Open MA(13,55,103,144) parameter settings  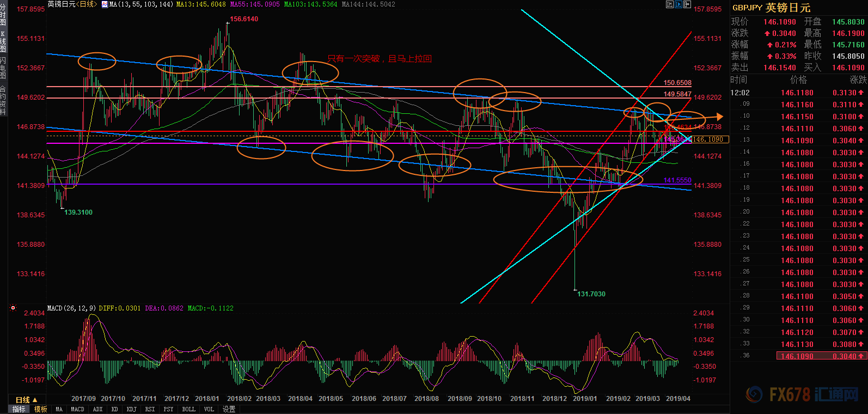click(141, 4)
